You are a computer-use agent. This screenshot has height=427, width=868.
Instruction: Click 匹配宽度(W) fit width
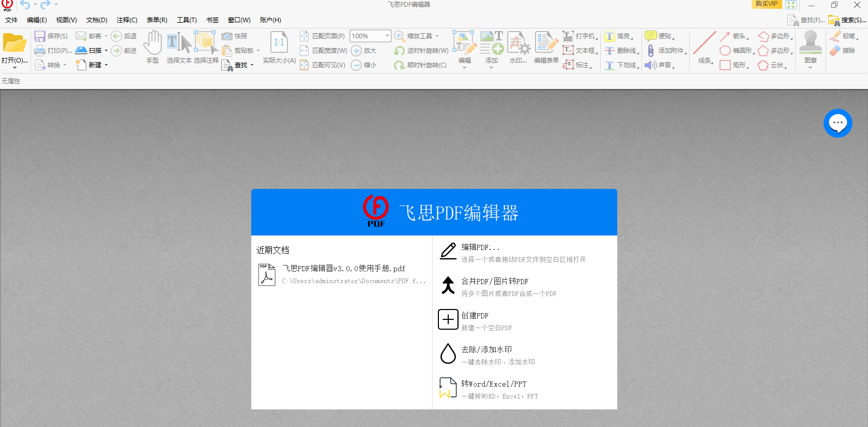323,51
